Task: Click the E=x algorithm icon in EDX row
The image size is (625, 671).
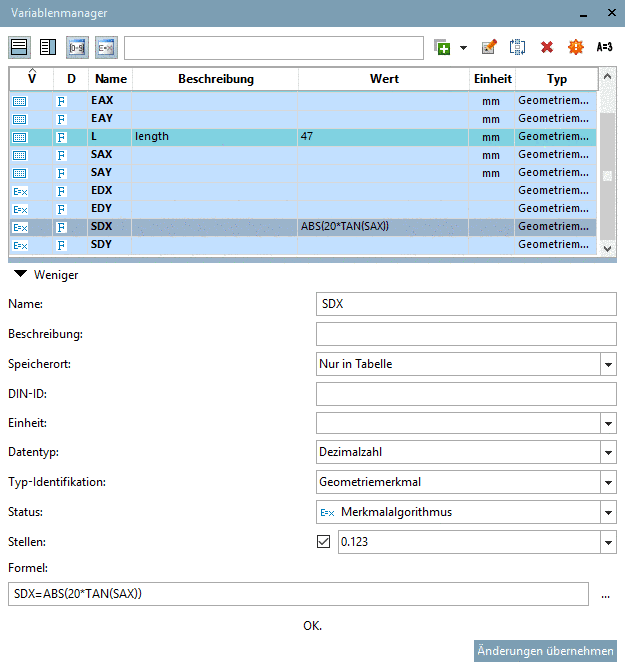Action: click(x=20, y=192)
